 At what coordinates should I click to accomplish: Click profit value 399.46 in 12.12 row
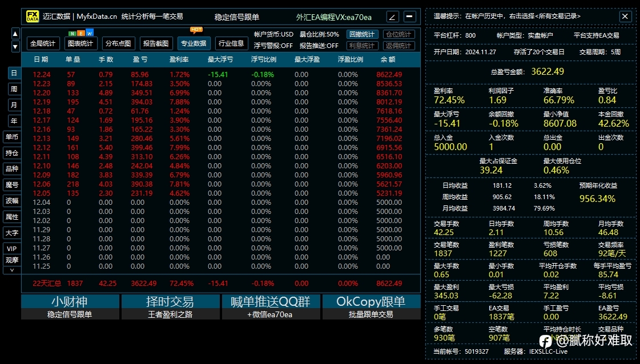(142, 147)
